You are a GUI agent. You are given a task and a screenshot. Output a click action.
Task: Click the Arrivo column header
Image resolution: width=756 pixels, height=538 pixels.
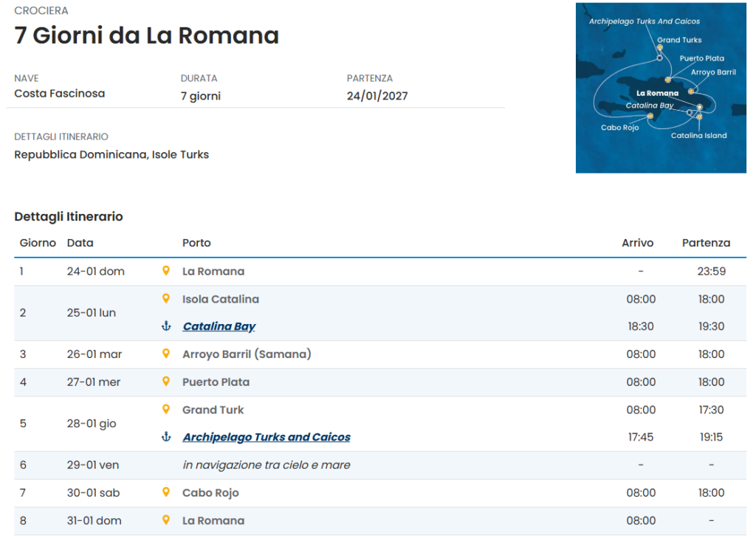tap(637, 243)
